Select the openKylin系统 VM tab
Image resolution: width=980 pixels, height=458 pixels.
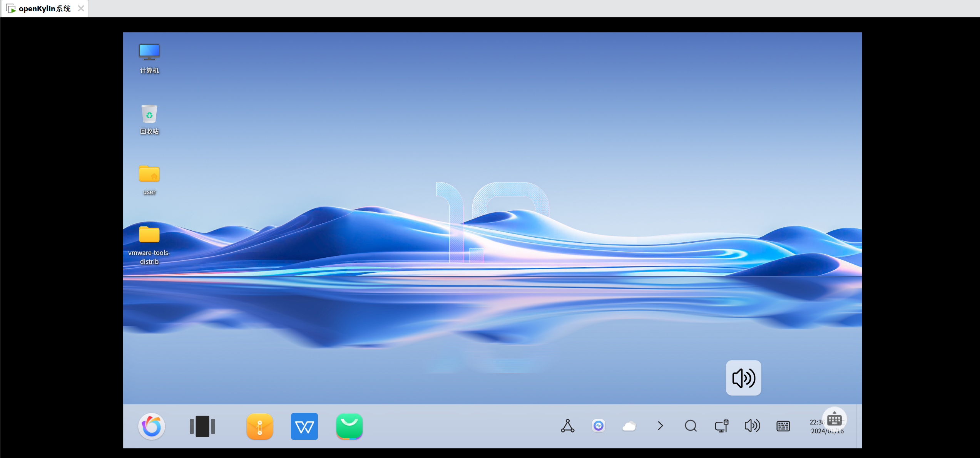(44, 8)
